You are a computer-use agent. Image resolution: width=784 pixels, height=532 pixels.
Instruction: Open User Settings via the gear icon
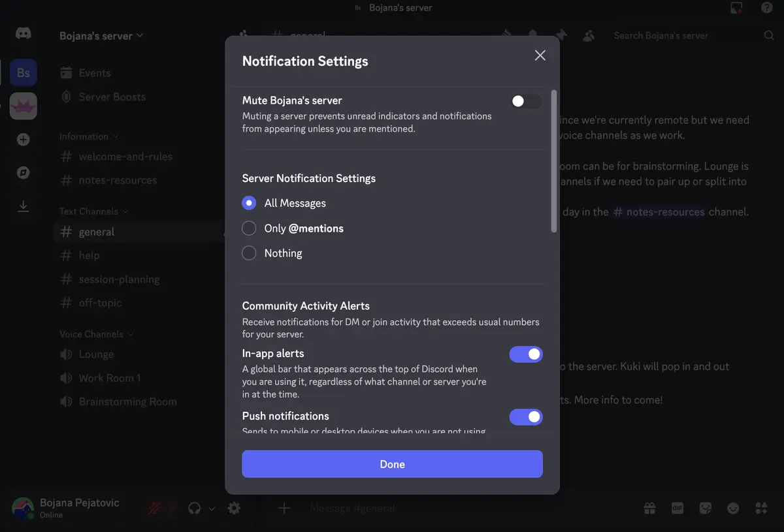234,508
